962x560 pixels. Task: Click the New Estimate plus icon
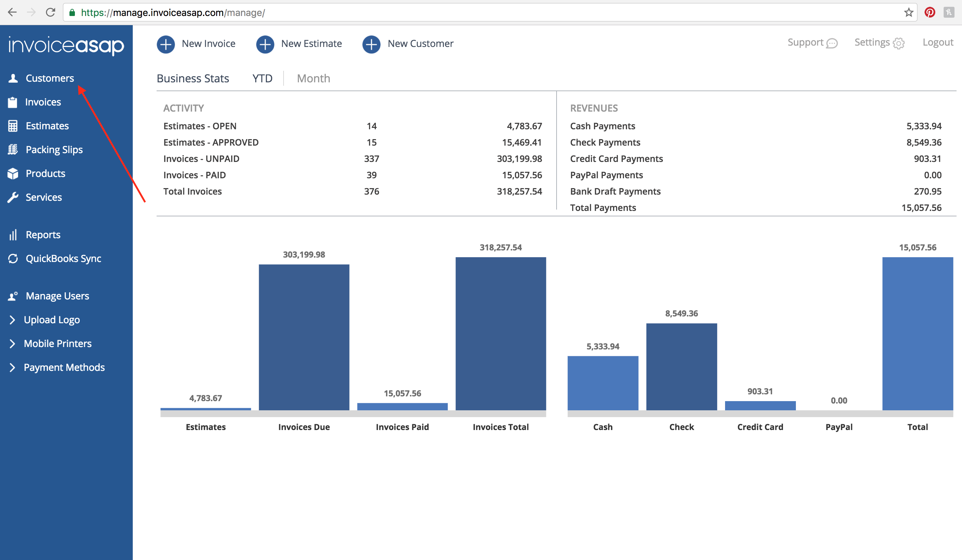pos(265,44)
